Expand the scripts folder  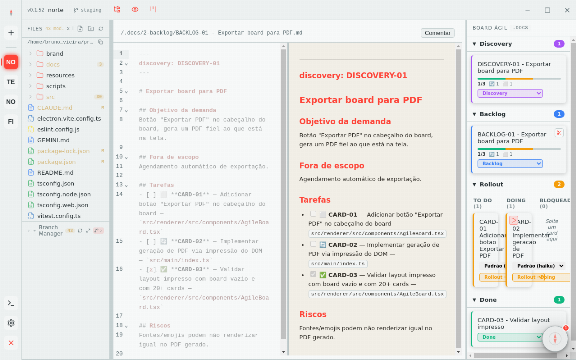(30, 86)
